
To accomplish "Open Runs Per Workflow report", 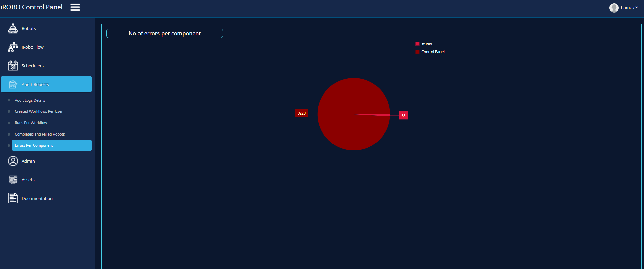I will click(31, 123).
